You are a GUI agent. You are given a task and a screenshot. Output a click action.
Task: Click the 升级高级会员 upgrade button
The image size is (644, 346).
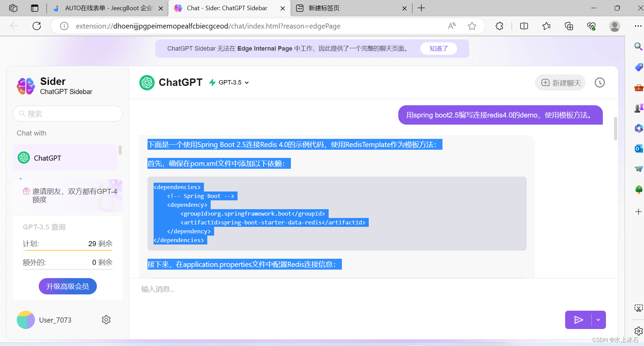pyautogui.click(x=68, y=286)
